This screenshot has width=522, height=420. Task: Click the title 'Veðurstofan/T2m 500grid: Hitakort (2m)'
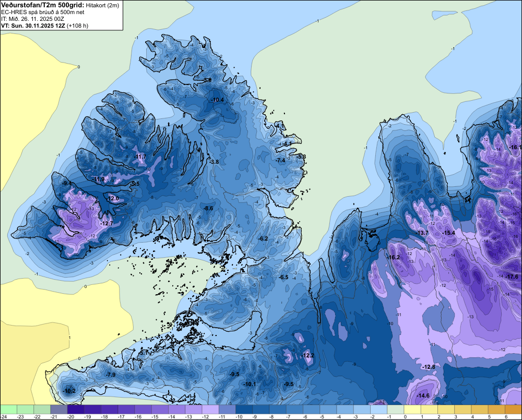coord(60,5)
